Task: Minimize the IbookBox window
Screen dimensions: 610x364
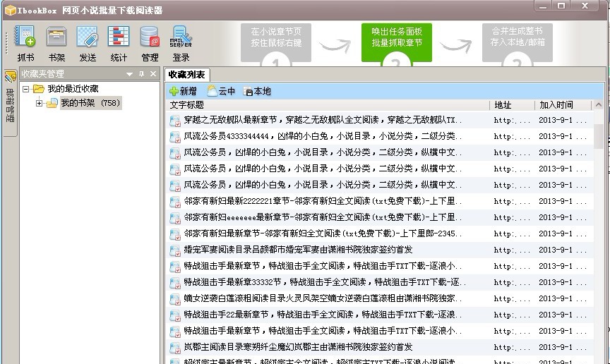Action: point(543,6)
